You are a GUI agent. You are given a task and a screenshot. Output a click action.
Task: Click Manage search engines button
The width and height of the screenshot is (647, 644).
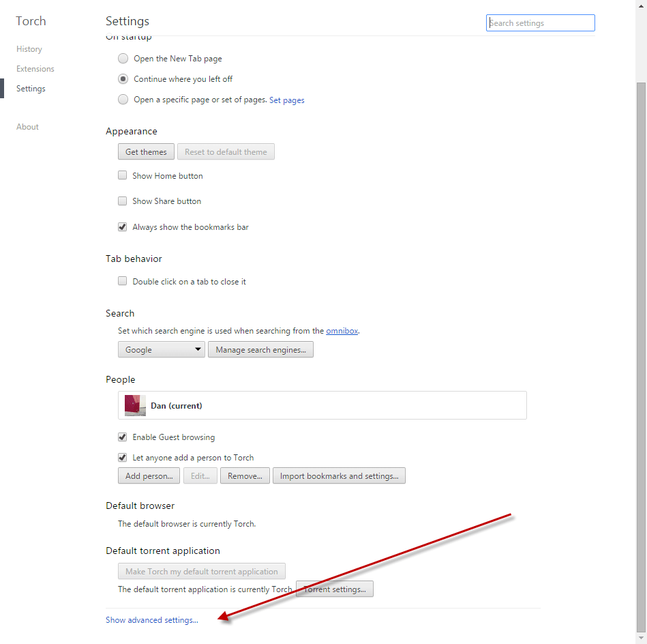[x=261, y=350]
